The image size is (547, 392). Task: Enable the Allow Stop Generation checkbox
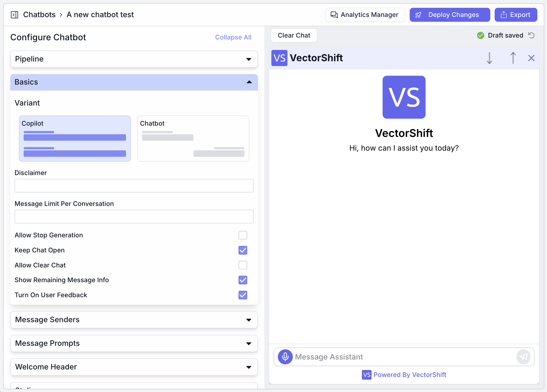pos(243,235)
